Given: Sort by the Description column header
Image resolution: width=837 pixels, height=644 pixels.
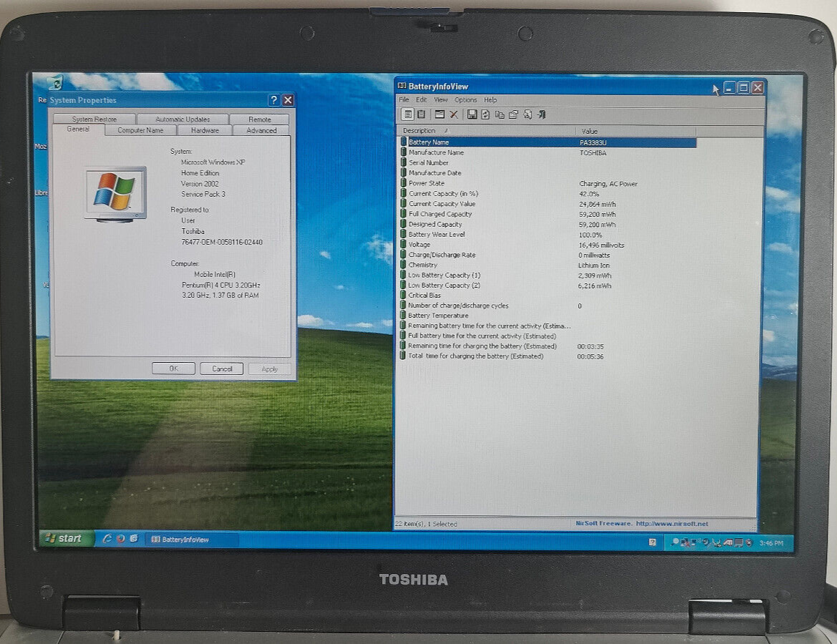Looking at the screenshot, I should click(x=486, y=131).
